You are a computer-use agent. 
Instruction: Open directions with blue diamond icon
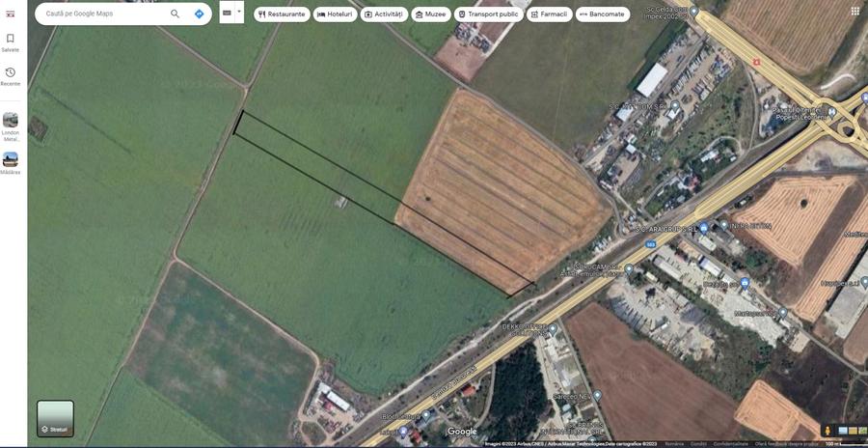pos(200,14)
